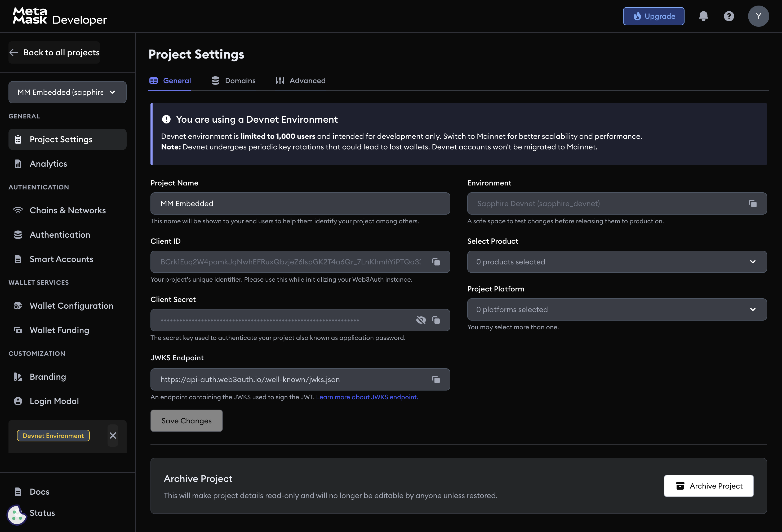782x532 pixels.
Task: Open the user avatar labeled Y
Action: 758,16
